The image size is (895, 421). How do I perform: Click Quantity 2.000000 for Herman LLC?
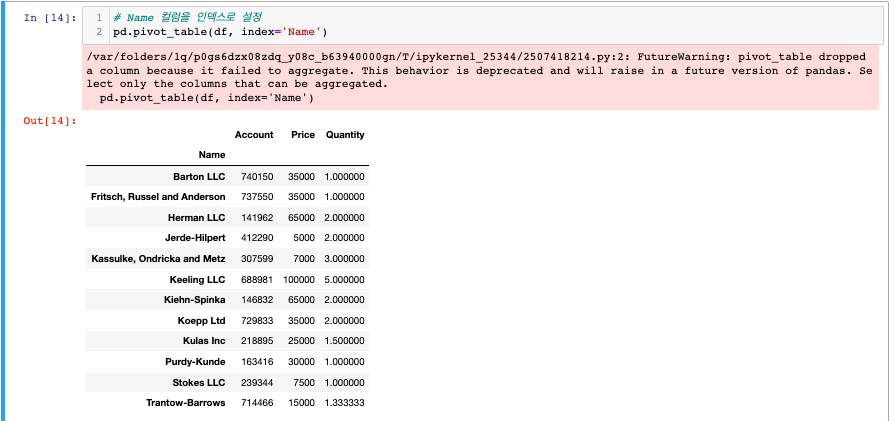click(x=345, y=217)
